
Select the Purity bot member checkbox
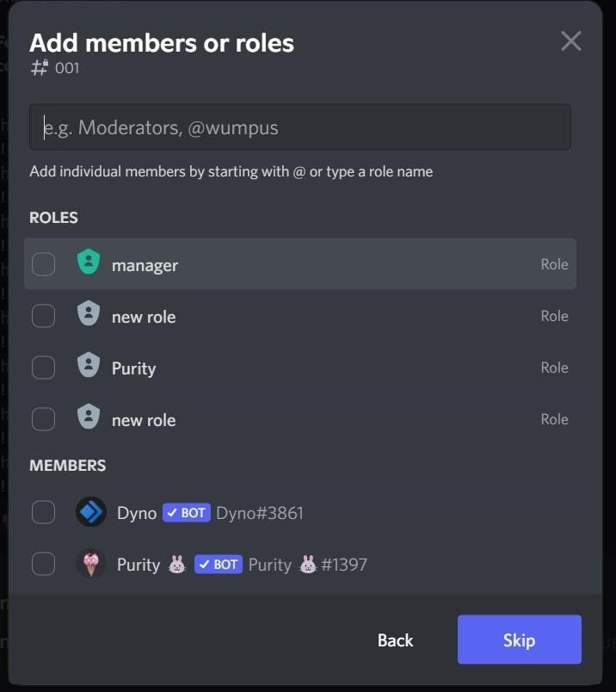pos(43,564)
